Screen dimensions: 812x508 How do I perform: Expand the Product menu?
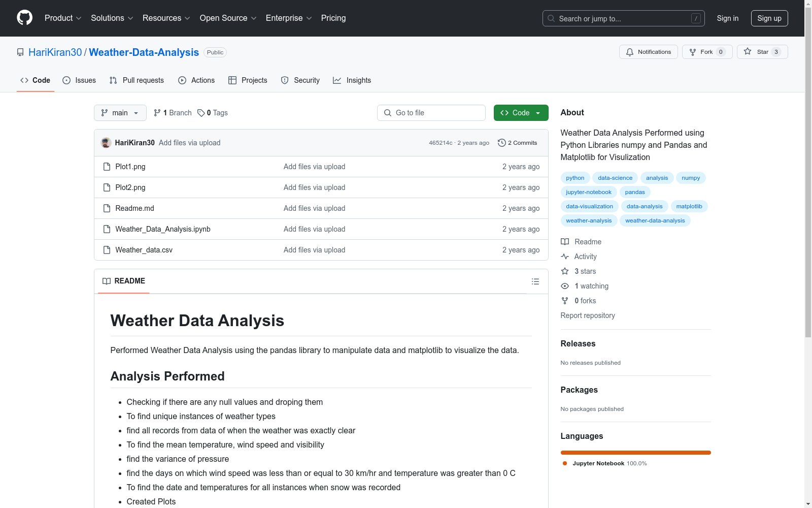pos(63,18)
